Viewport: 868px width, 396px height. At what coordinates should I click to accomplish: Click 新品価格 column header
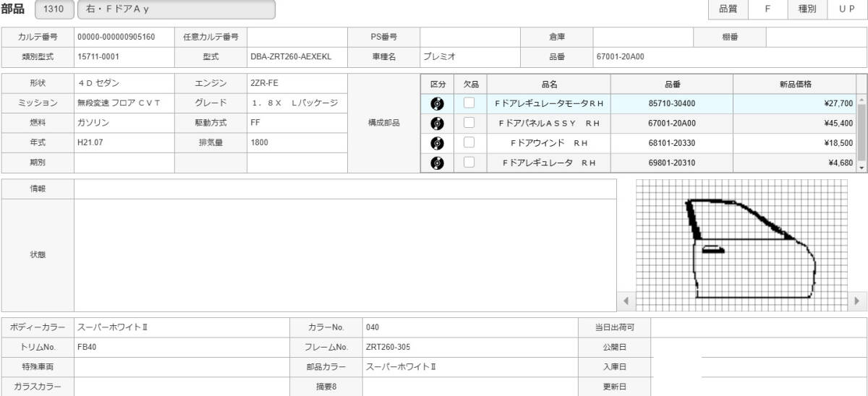tap(794, 84)
